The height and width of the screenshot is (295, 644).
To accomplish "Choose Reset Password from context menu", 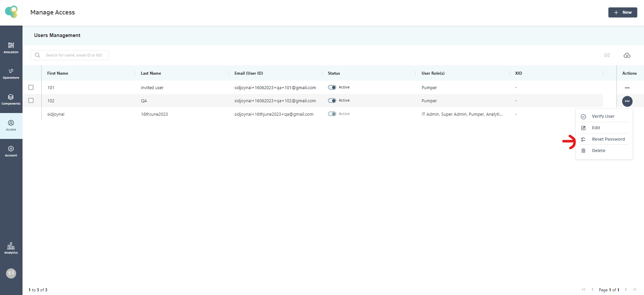I will tap(608, 139).
